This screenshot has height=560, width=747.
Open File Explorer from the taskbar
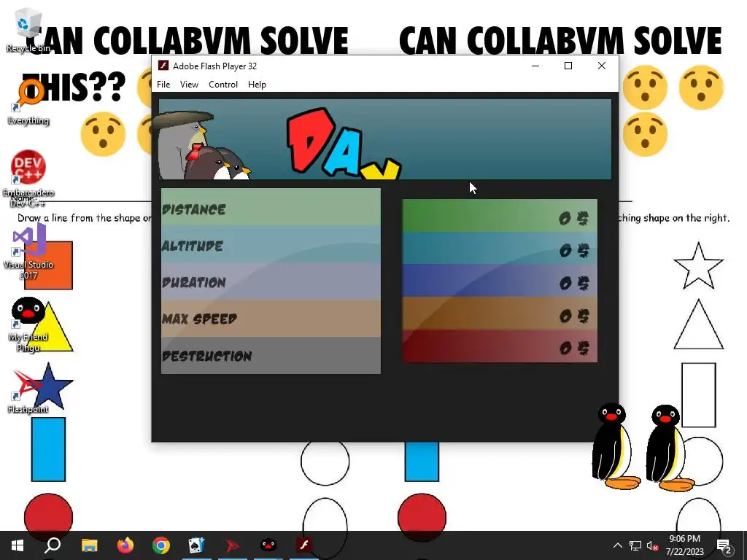[x=89, y=545]
